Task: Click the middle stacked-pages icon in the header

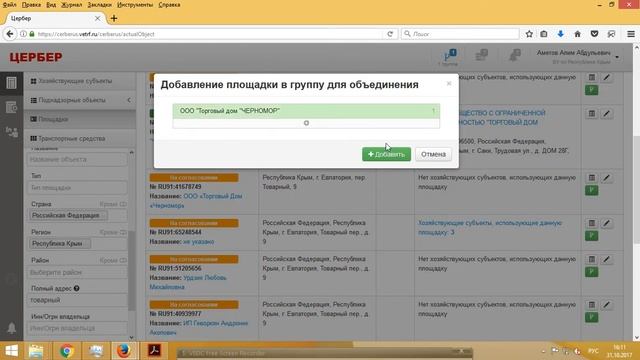Action: pos(482,55)
